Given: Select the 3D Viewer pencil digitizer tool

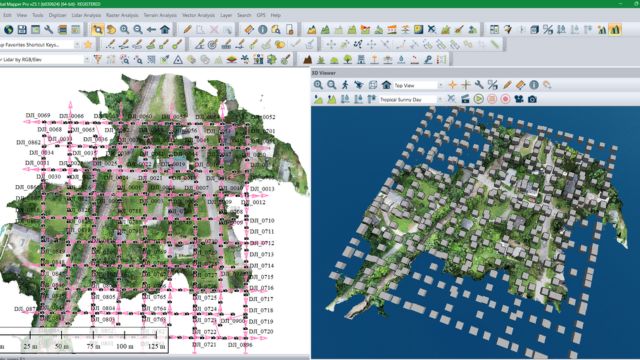Looking at the screenshot, I should tap(507, 85).
